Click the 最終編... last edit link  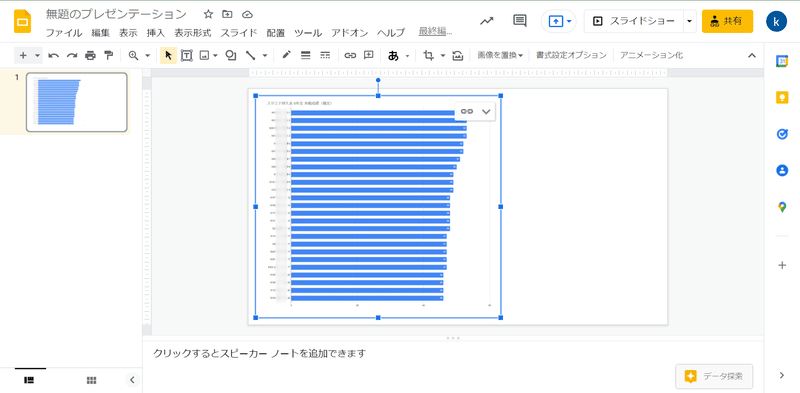pos(436,32)
